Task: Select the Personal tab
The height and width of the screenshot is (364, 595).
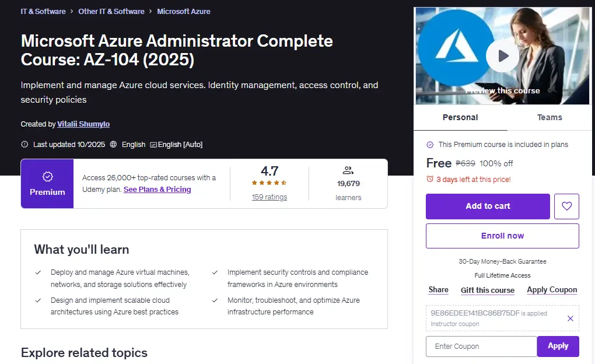Action: (x=460, y=117)
